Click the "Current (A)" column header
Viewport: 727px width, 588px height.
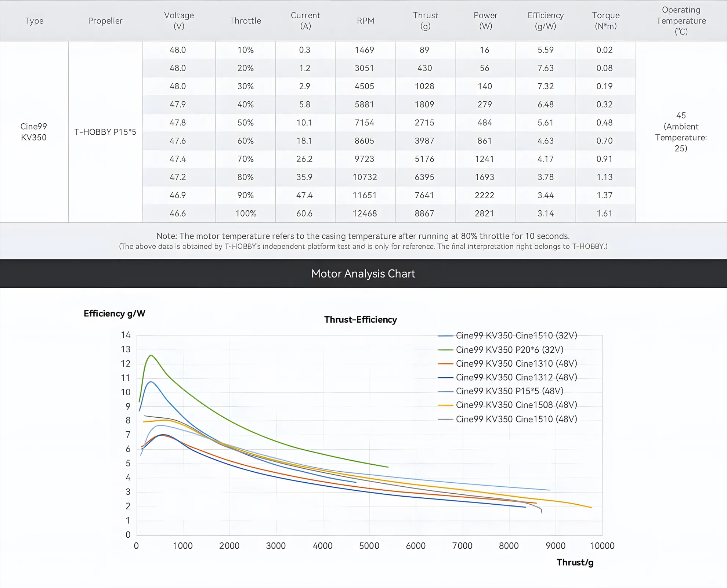(x=305, y=21)
